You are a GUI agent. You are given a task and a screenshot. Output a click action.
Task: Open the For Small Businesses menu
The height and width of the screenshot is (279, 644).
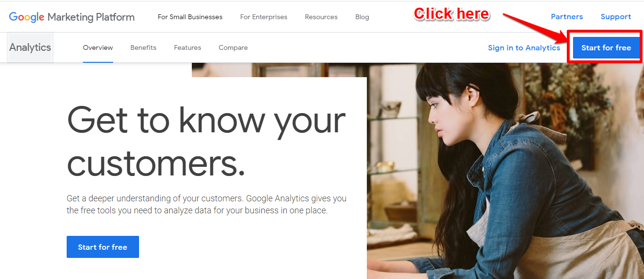coord(190,17)
